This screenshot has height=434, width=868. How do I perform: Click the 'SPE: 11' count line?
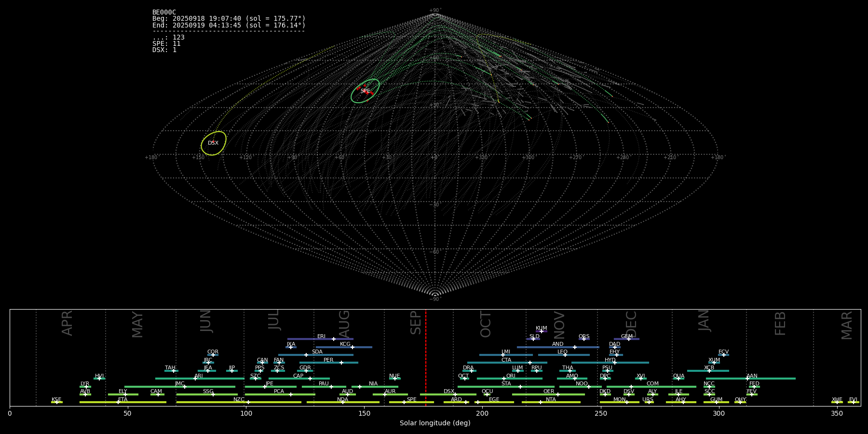tap(166, 44)
